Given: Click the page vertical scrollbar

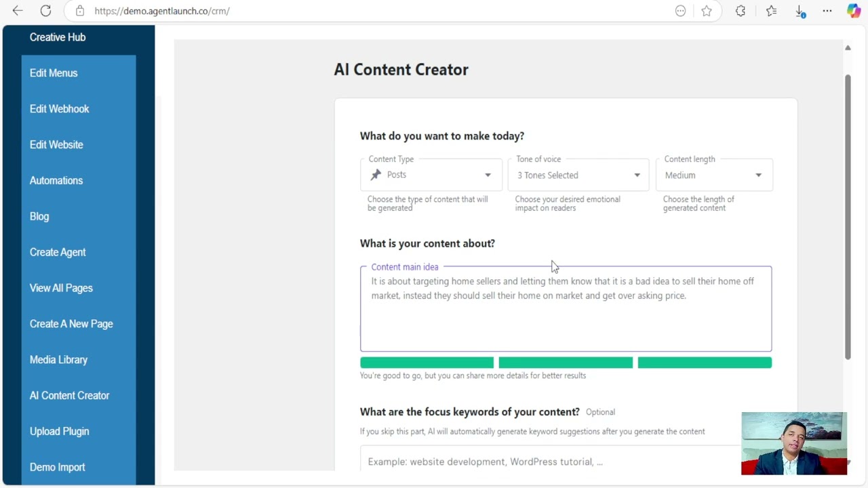Looking at the screenshot, I should coord(848,217).
